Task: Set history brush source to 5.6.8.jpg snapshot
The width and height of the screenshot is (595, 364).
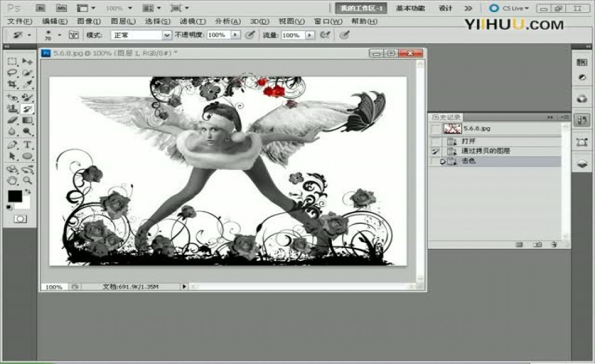Action: 435,129
